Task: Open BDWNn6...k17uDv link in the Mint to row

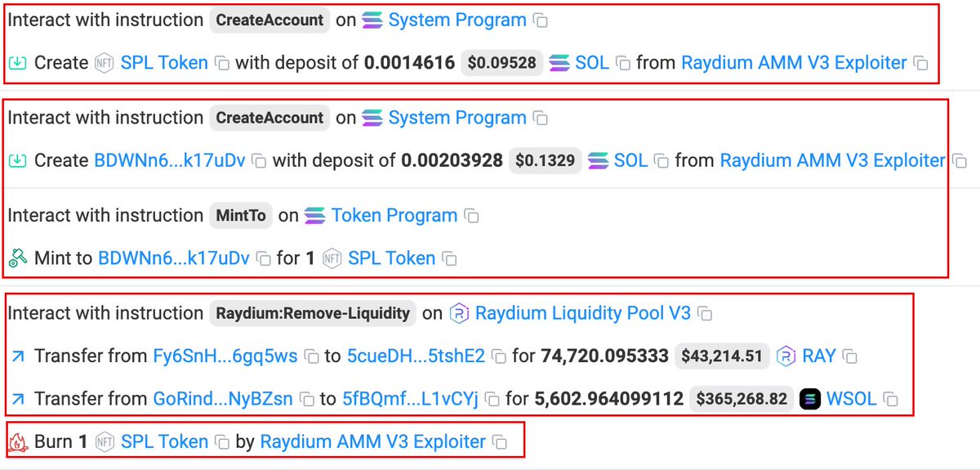Action: (173, 258)
